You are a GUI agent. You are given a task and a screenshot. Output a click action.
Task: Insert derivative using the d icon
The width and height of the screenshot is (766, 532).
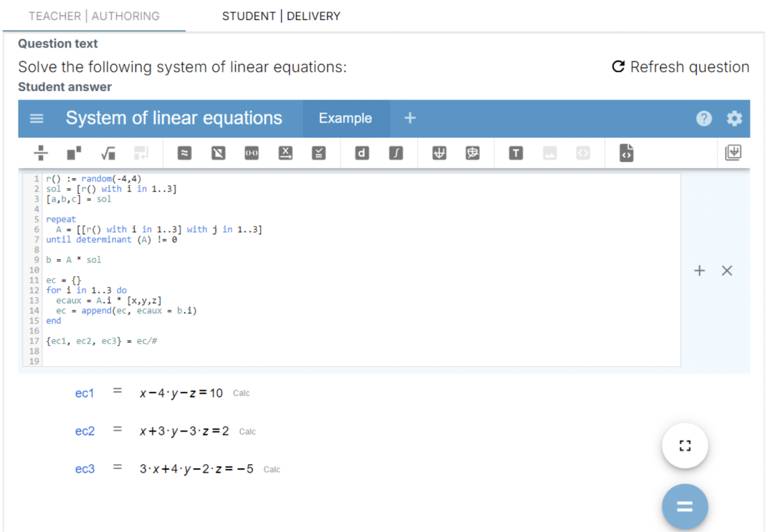[362, 153]
